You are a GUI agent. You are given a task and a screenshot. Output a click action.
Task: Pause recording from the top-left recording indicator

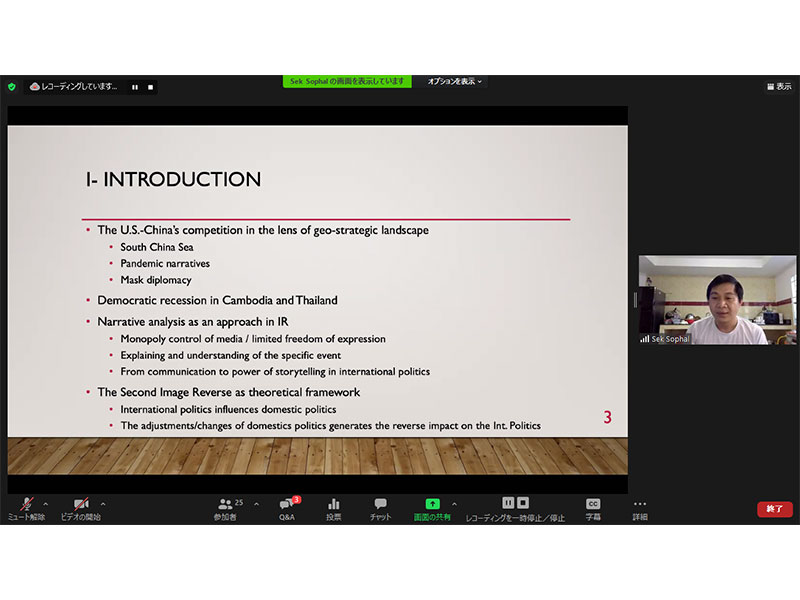(x=135, y=87)
